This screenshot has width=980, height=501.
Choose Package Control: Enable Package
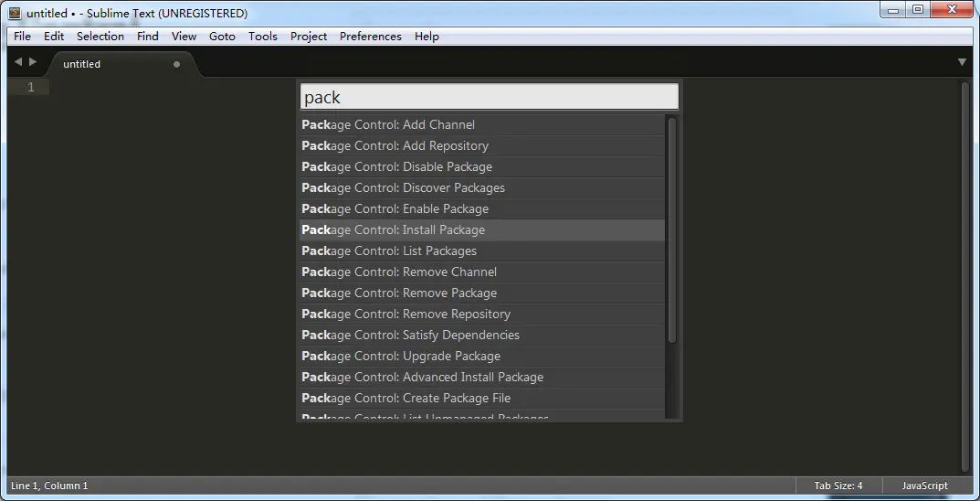click(x=482, y=209)
